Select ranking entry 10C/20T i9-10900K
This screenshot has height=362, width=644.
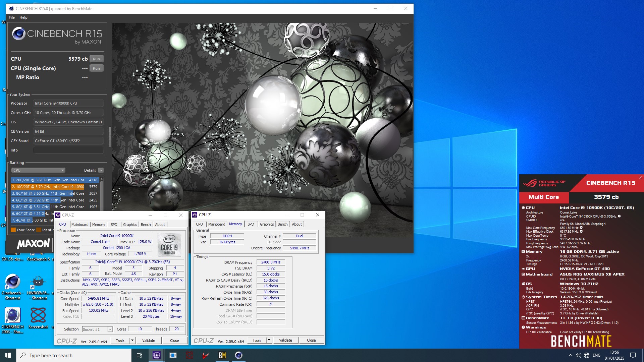pos(55,187)
